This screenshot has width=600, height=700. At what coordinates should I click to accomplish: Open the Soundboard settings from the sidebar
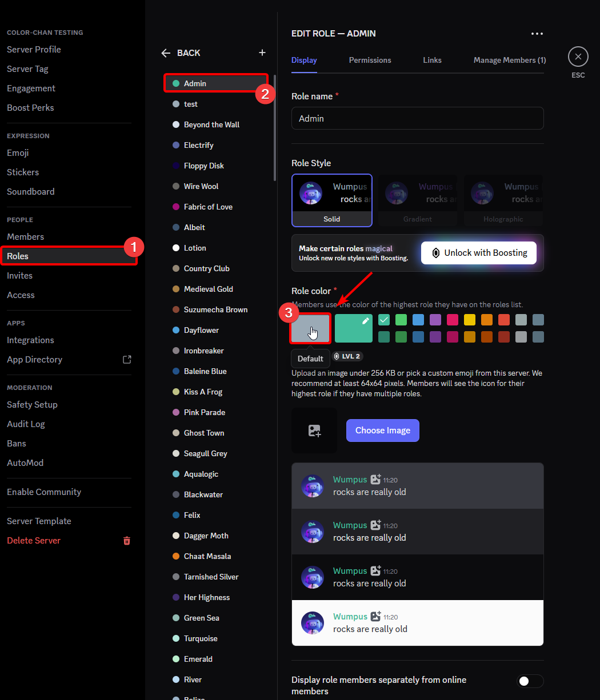click(x=30, y=191)
